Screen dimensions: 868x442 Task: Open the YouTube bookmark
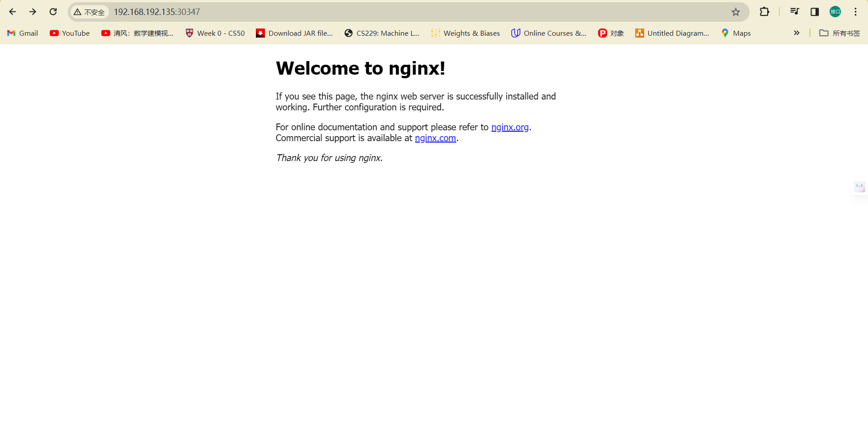coord(70,33)
